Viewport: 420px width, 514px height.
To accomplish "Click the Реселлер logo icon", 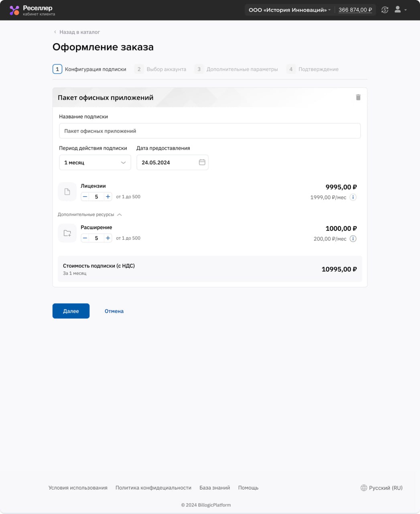I will [x=15, y=10].
